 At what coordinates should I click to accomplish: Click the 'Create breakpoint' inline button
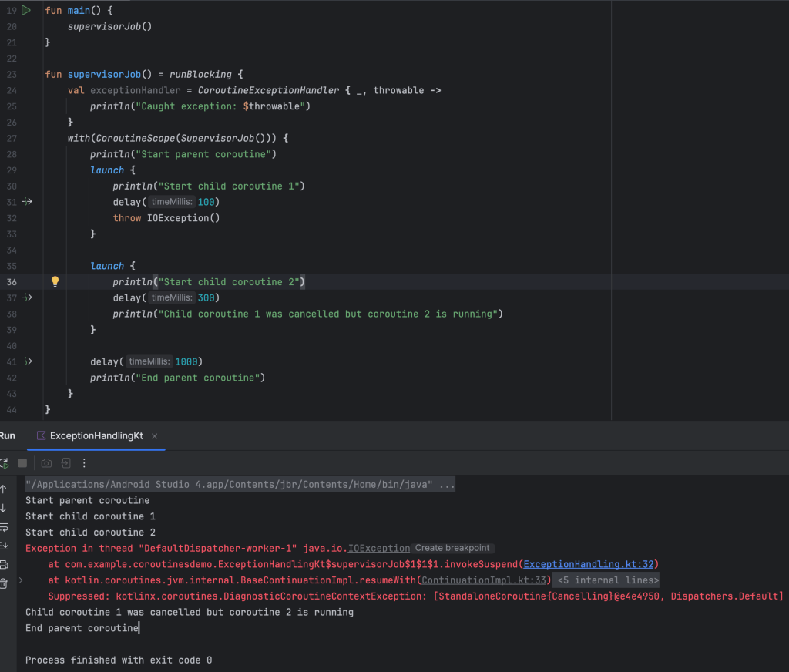(452, 548)
